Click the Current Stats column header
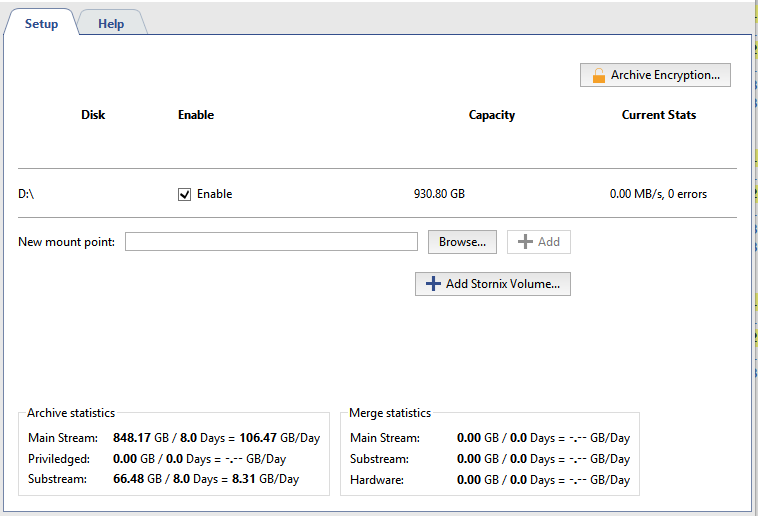The height and width of the screenshot is (516, 758). (x=659, y=115)
